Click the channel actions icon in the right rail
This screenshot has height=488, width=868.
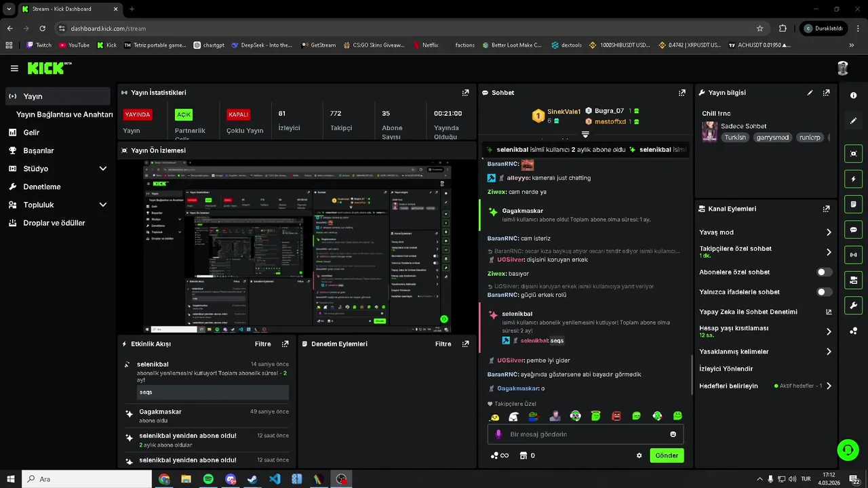click(853, 280)
